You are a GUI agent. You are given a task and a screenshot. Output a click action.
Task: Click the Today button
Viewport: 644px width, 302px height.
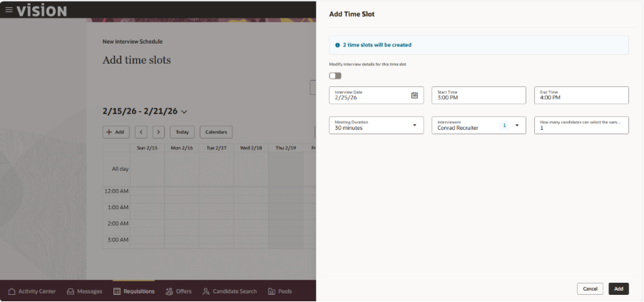point(183,132)
